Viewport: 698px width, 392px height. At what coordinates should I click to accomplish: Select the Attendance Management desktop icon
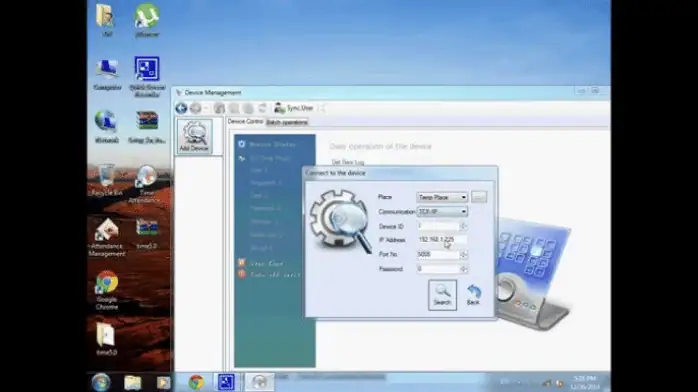[106, 238]
